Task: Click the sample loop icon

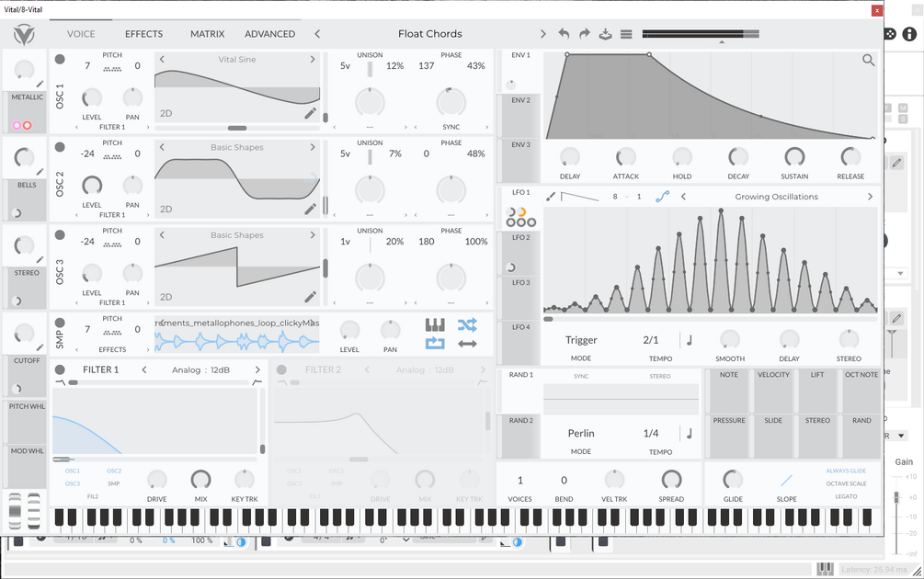Action: tap(435, 344)
